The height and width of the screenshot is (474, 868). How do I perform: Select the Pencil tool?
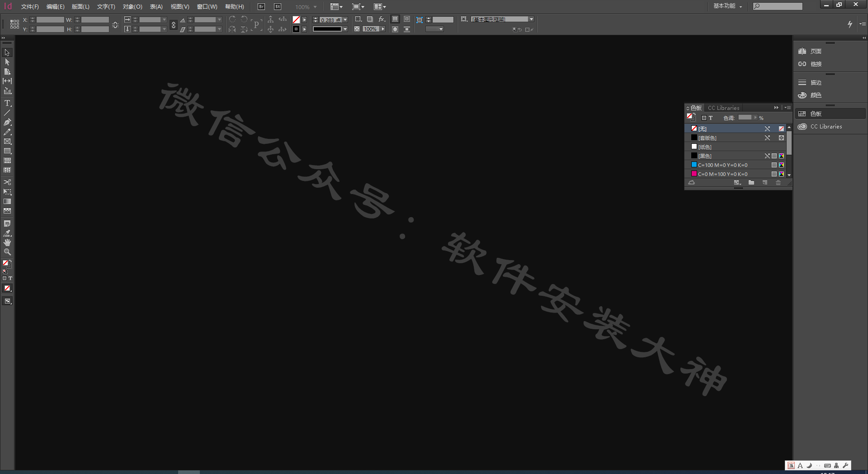tap(7, 132)
